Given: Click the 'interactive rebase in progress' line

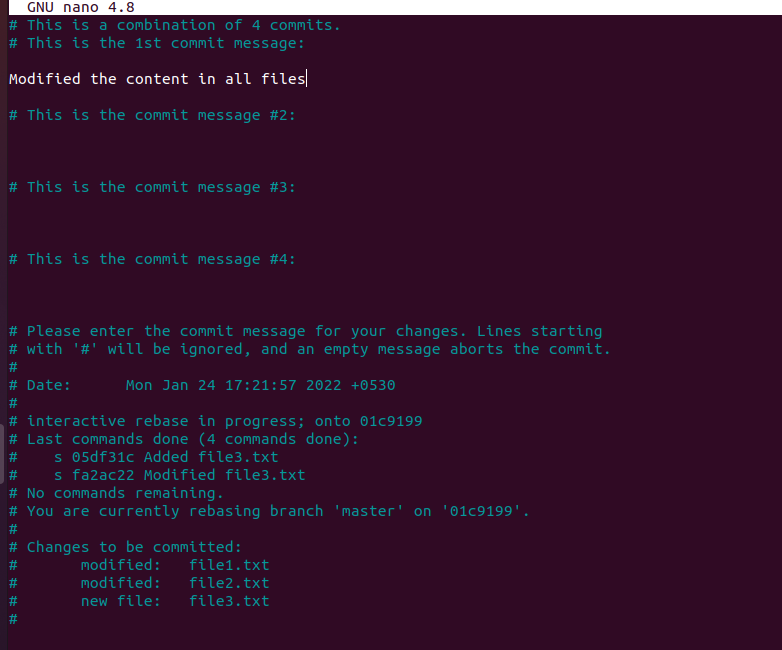Looking at the screenshot, I should tap(215, 421).
